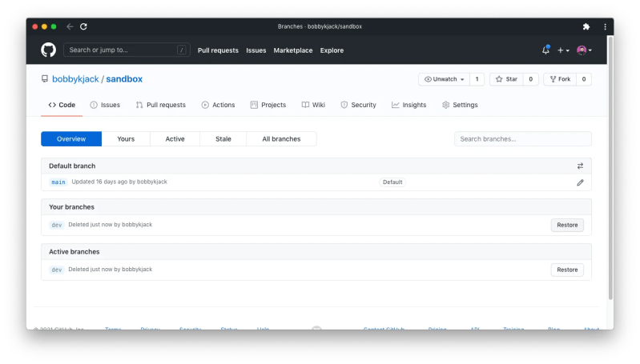This screenshot has height=364, width=640.
Task: Open the watchers count 1
Action: tap(477, 79)
